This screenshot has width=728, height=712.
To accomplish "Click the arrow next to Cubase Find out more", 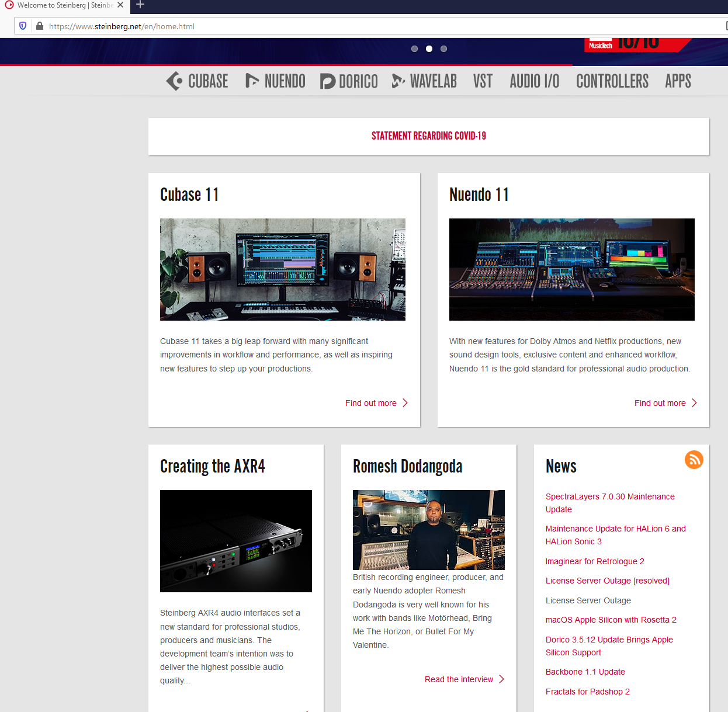I will pos(405,403).
